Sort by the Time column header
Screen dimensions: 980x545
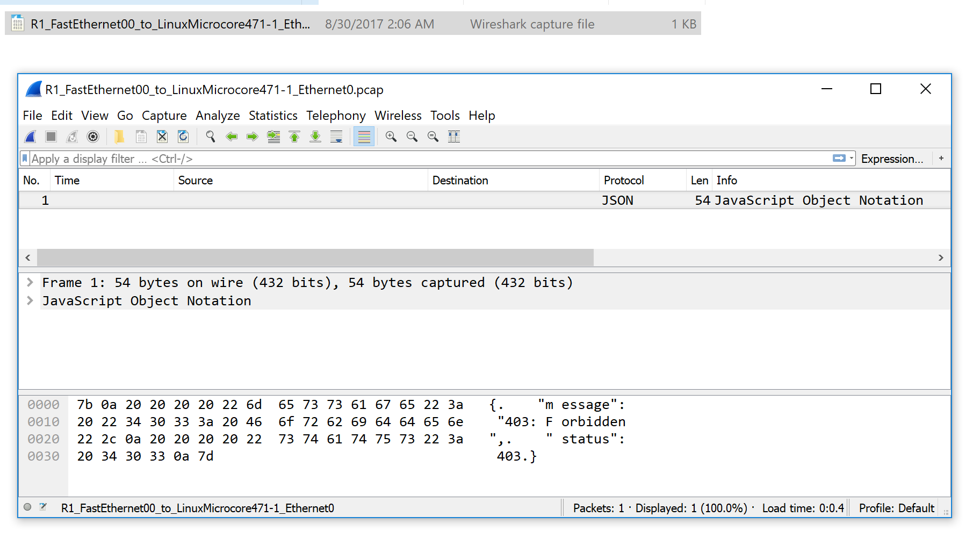[112, 181]
